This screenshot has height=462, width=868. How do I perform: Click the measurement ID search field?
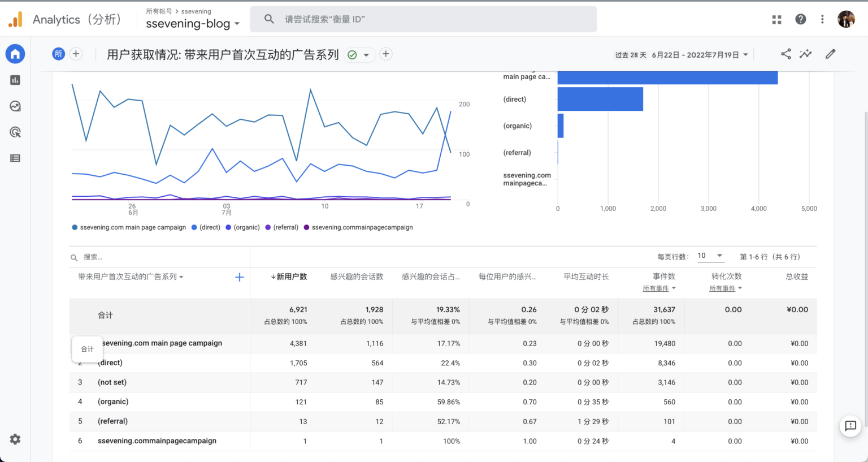423,19
